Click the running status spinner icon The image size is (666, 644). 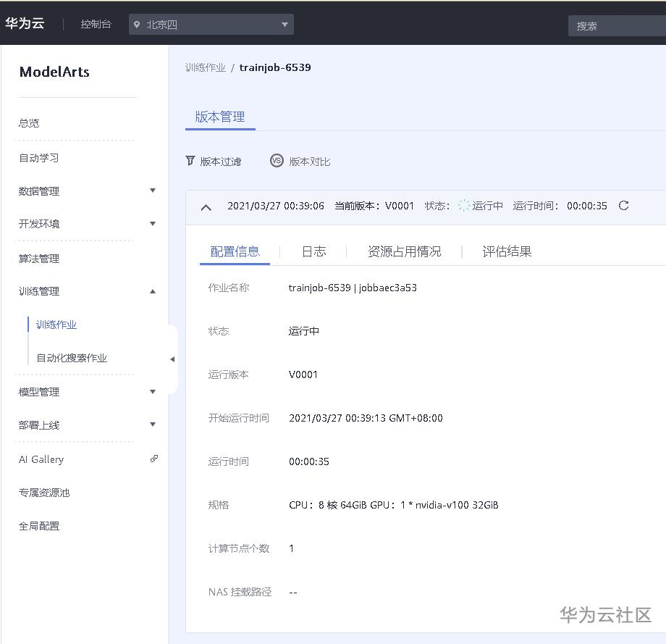[464, 206]
